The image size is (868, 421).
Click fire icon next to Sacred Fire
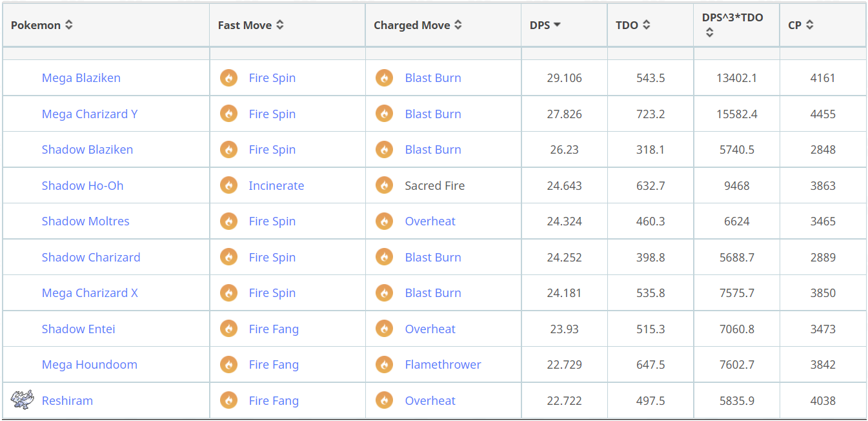[x=385, y=186]
